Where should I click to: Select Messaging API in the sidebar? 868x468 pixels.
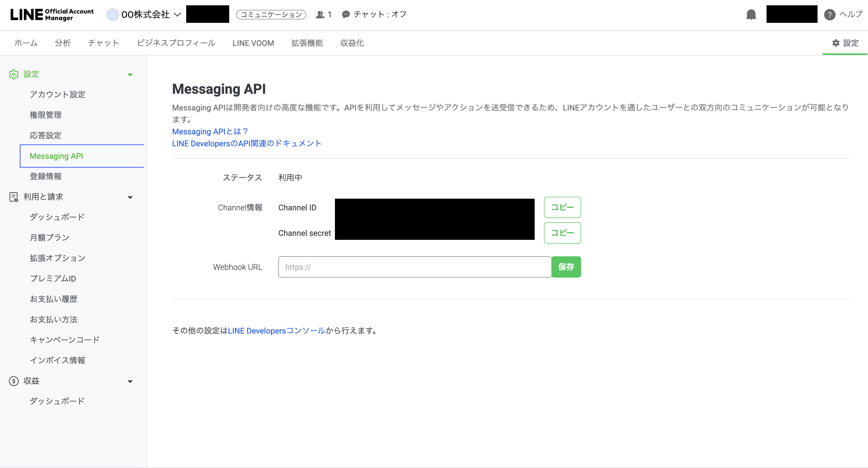tap(82, 156)
